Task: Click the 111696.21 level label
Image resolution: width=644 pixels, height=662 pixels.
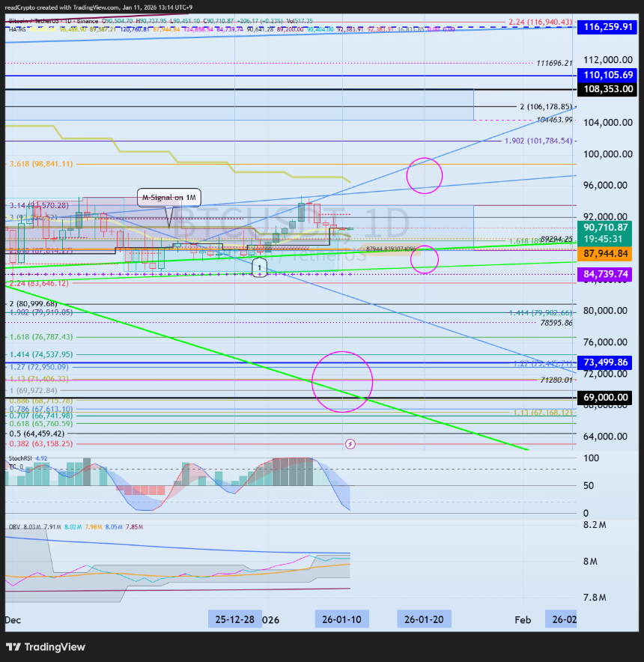Action: point(554,64)
